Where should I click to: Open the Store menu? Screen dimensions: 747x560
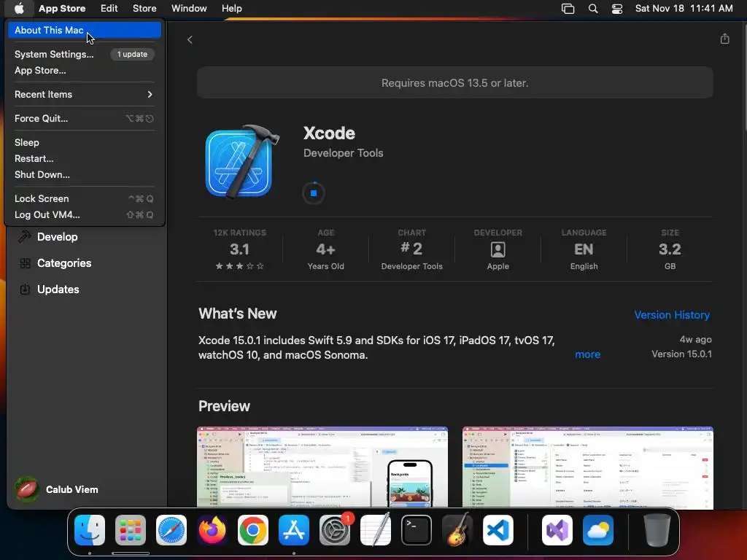tap(144, 8)
